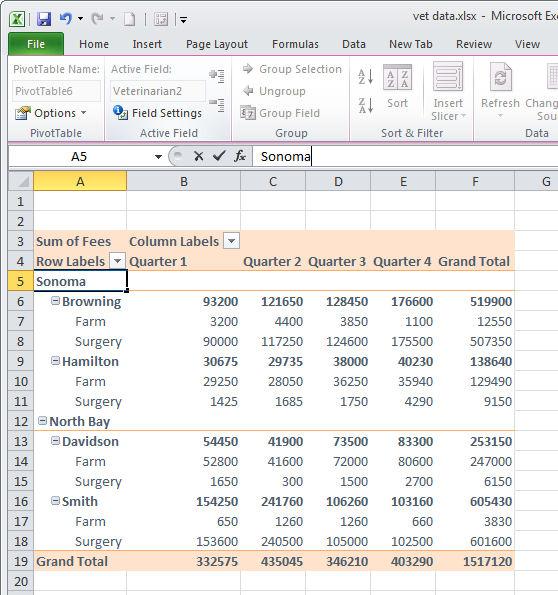The height and width of the screenshot is (595, 558).
Task: Confirm entry with formula bar checkmark
Action: 219,156
